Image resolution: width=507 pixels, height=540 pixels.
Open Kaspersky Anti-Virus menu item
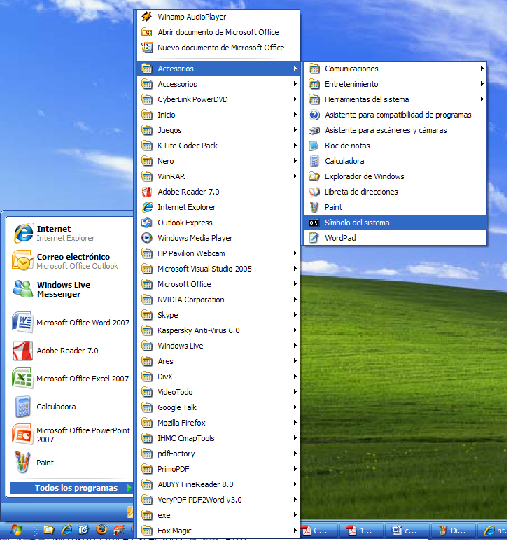tap(218, 330)
